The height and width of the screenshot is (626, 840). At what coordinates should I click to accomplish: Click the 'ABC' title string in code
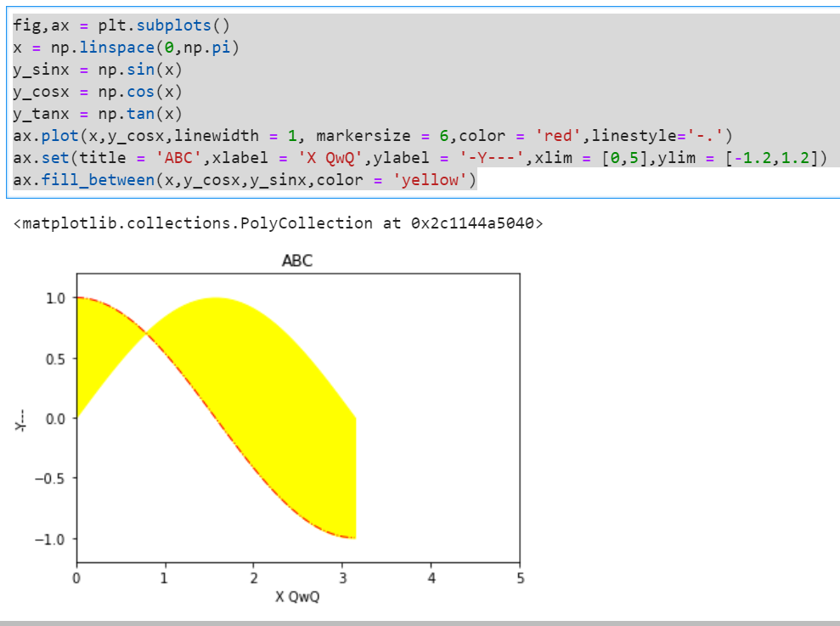pos(178,158)
